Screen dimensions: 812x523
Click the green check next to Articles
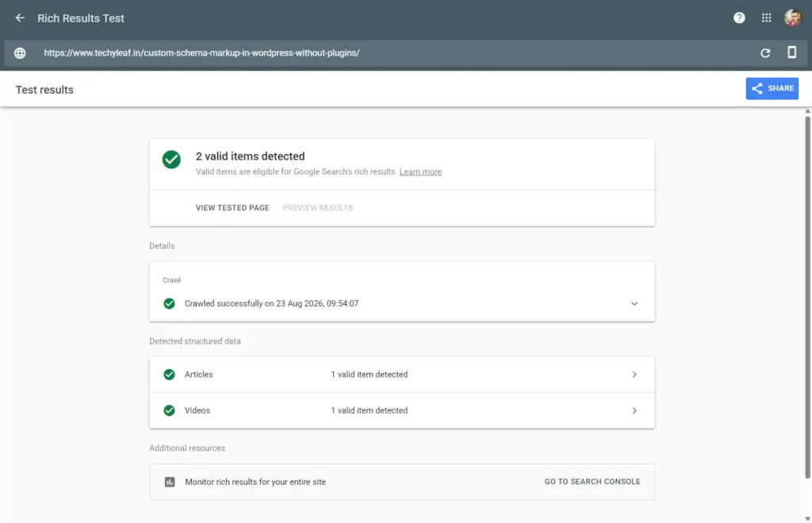click(x=169, y=375)
